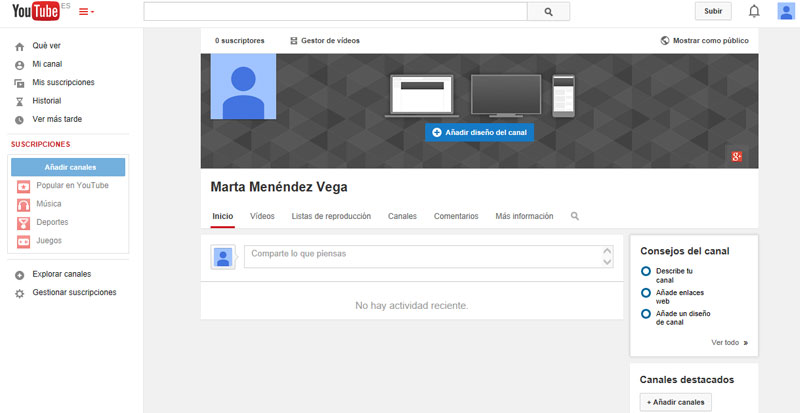Click the Mostrar como público text
Viewport: 800px width, 413px height.
click(x=711, y=40)
